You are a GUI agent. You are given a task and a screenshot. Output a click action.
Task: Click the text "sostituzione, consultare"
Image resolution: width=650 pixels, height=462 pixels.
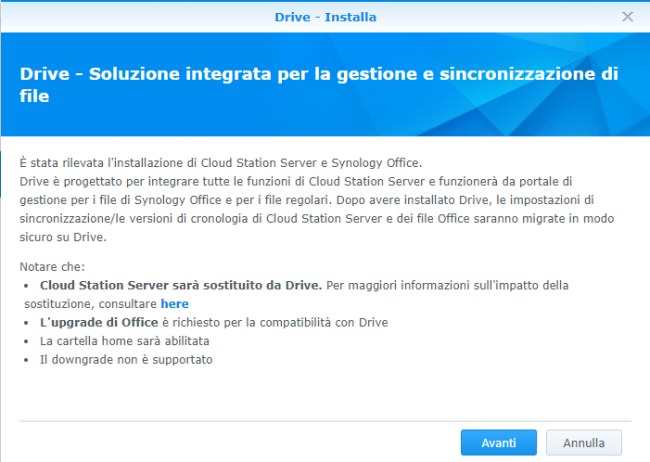pyautogui.click(x=90, y=304)
